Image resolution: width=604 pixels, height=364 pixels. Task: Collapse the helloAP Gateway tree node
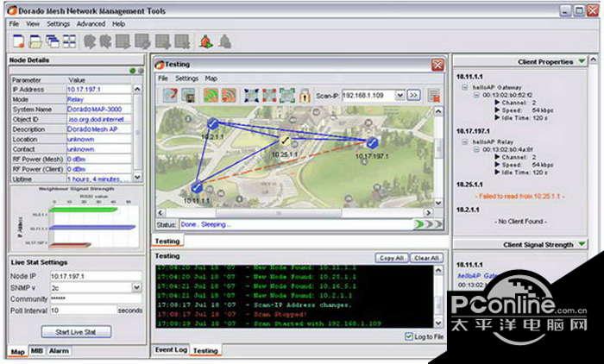[x=464, y=87]
